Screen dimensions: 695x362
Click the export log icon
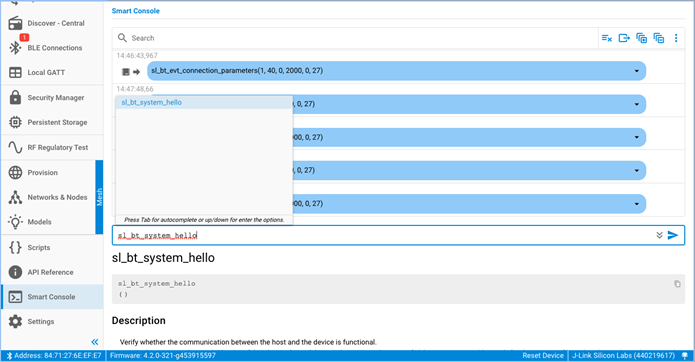[x=624, y=38]
